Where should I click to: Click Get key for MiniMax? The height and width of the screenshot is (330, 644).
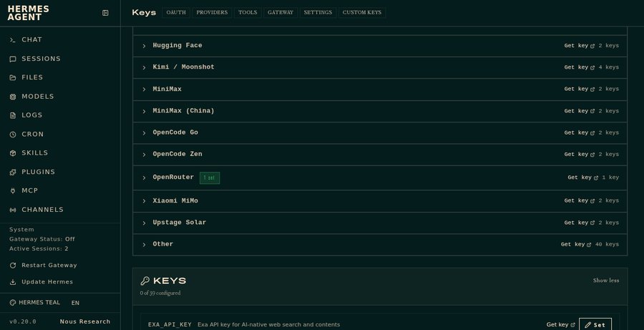[x=579, y=89]
